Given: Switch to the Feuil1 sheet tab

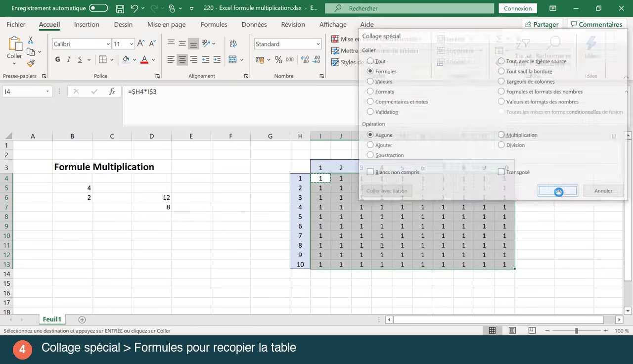Looking at the screenshot, I should 52,319.
